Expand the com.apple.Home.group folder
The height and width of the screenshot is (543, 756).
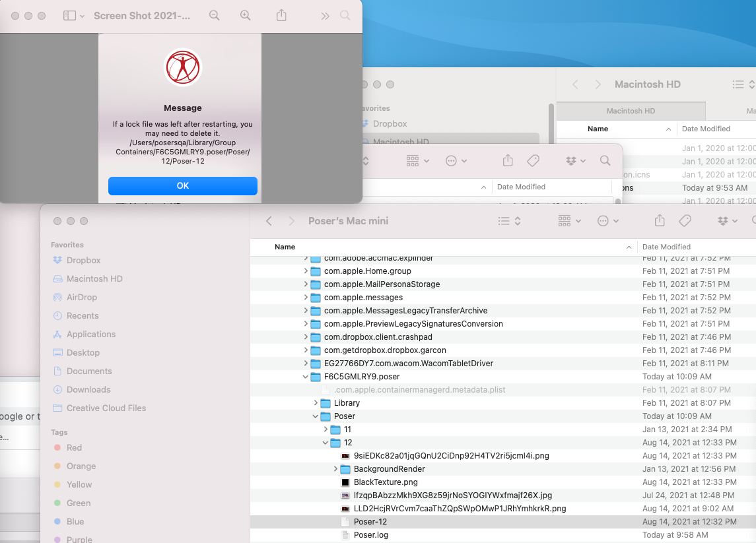[x=306, y=271]
